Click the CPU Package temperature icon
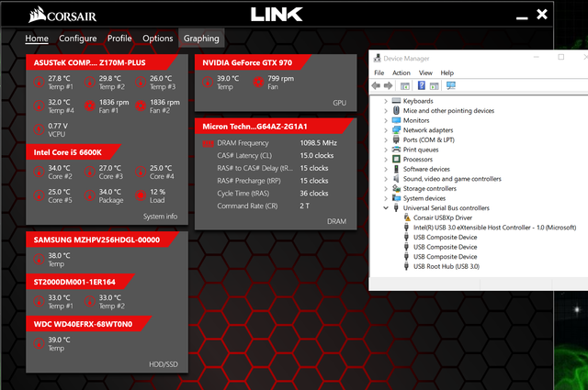The image size is (588, 390). pos(90,195)
